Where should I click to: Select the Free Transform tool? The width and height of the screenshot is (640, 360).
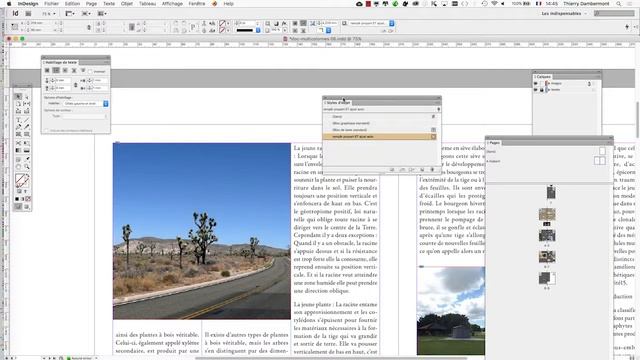tap(27, 143)
